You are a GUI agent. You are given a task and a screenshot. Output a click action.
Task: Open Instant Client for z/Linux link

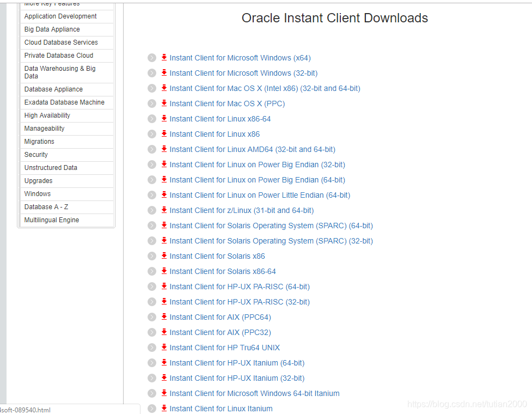tap(242, 211)
